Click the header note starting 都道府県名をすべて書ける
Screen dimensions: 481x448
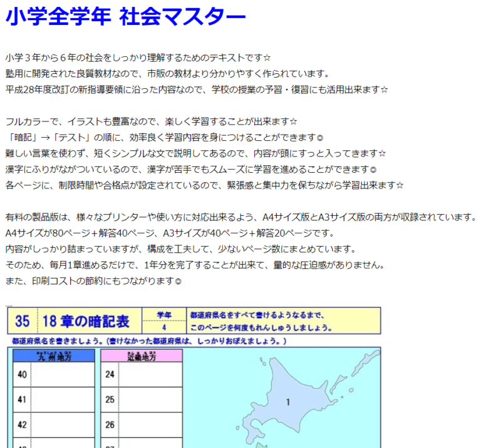coord(261,321)
